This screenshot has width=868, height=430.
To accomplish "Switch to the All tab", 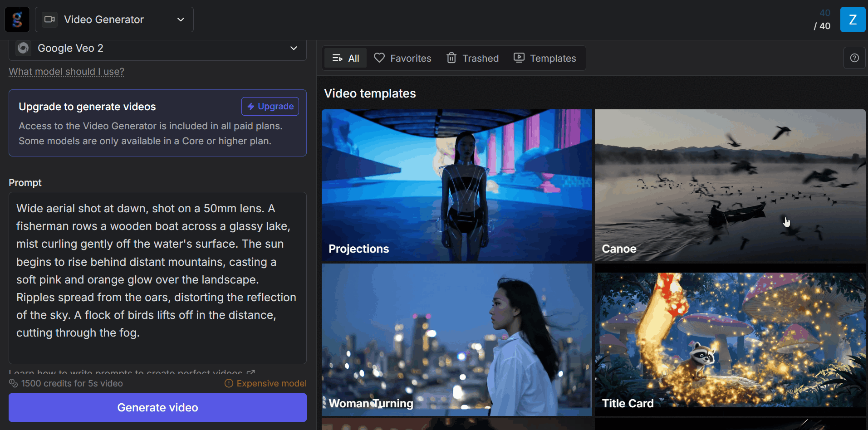I will coord(345,59).
